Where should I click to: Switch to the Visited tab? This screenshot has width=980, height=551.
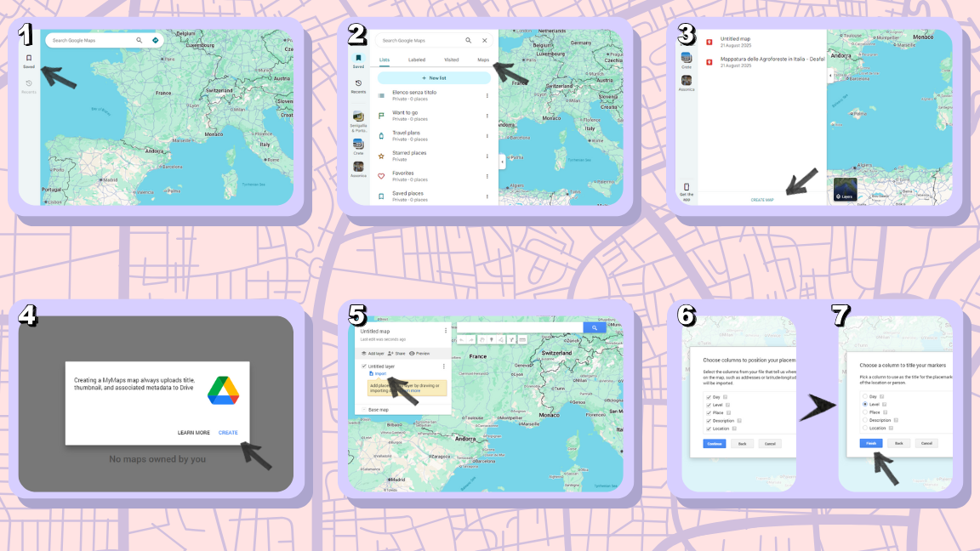click(451, 60)
